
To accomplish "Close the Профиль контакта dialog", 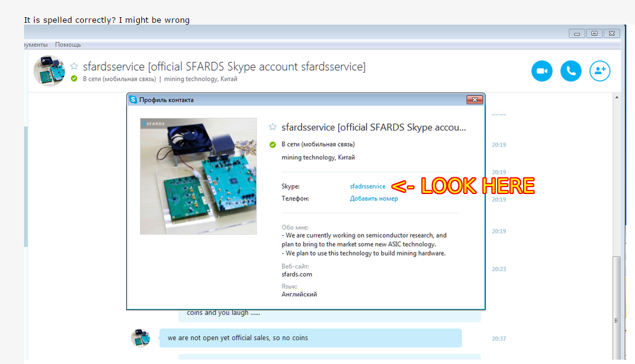I will click(475, 100).
